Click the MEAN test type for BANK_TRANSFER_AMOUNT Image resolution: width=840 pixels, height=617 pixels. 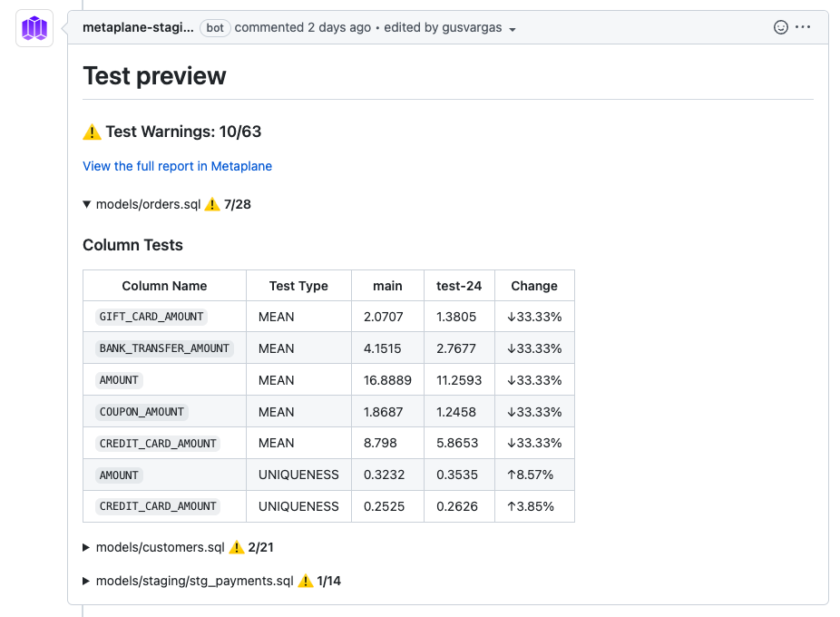(276, 348)
